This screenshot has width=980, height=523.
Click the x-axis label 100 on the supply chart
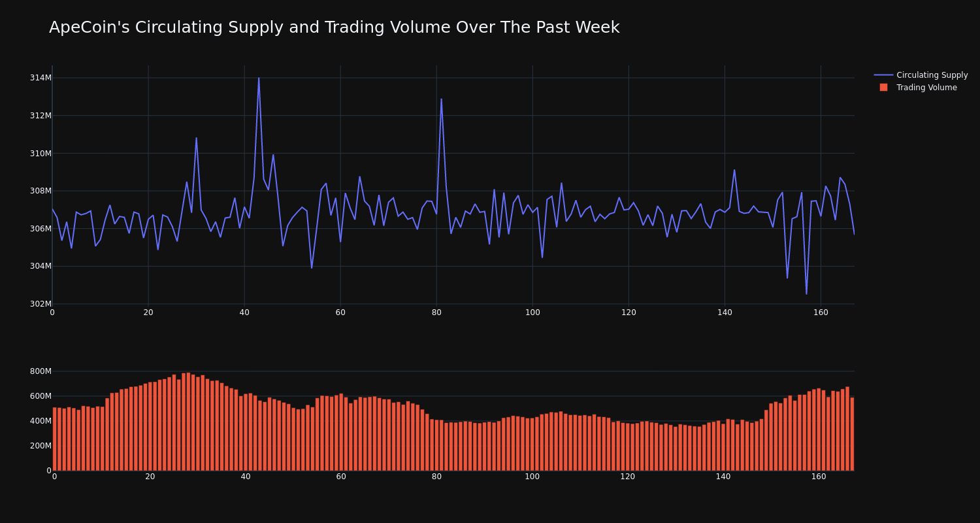(x=532, y=312)
